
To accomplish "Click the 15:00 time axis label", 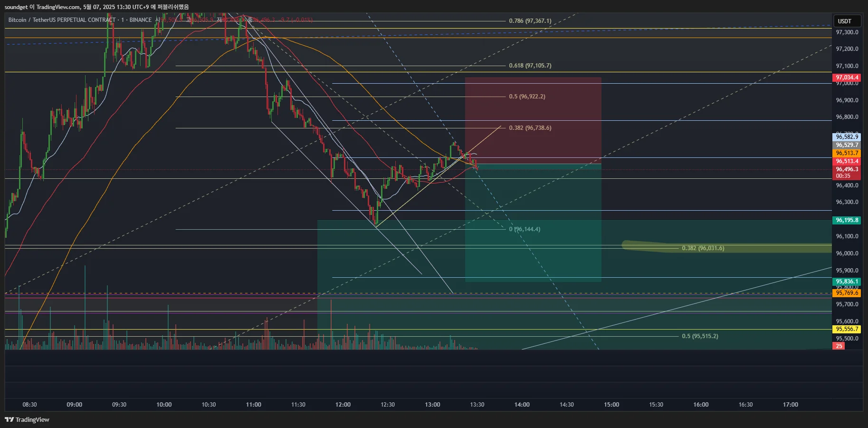I will [x=611, y=405].
